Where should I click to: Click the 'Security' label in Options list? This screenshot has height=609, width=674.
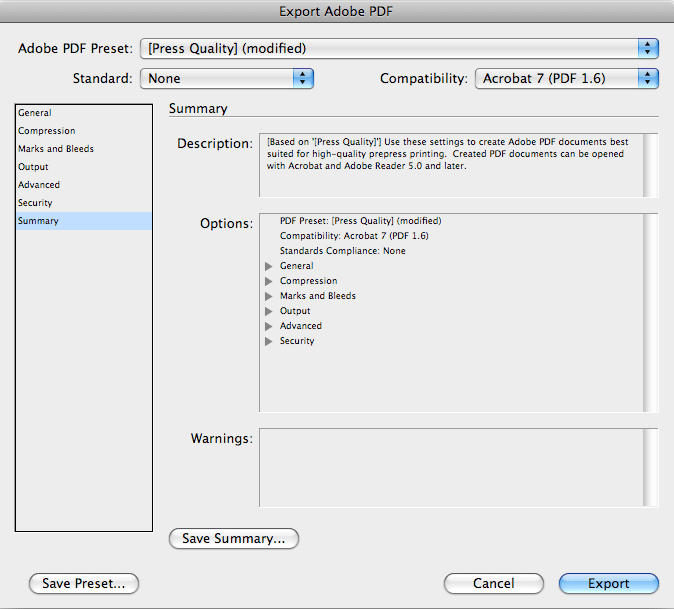(x=297, y=341)
